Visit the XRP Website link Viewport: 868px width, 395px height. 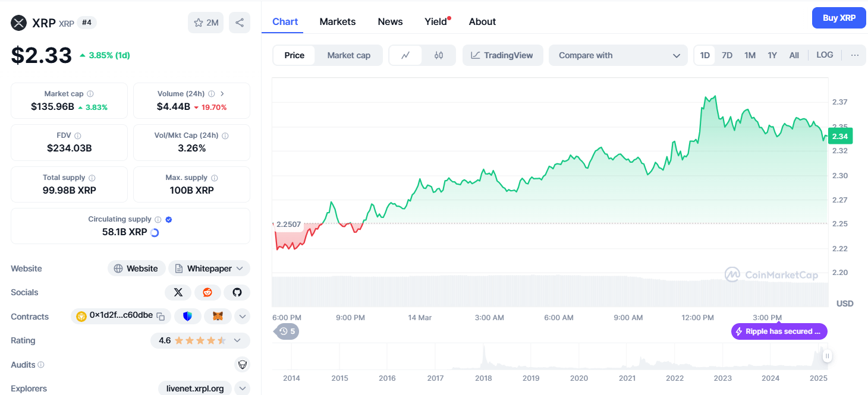click(x=136, y=268)
